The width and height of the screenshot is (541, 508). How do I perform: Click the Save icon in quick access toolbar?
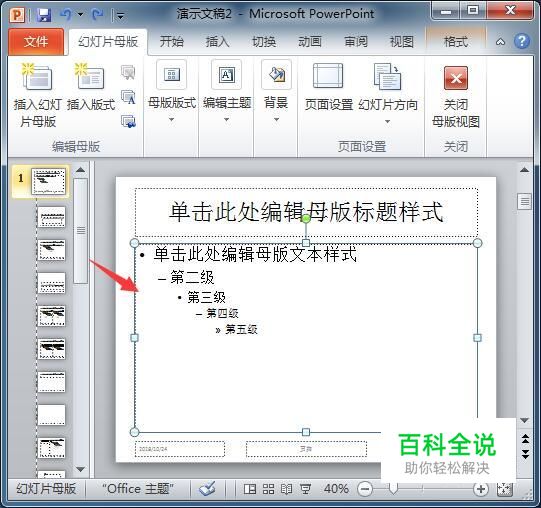tap(44, 15)
